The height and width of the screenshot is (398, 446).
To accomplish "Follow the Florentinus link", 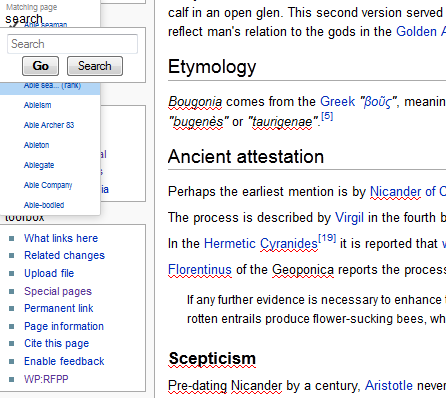I will pyautogui.click(x=200, y=270).
